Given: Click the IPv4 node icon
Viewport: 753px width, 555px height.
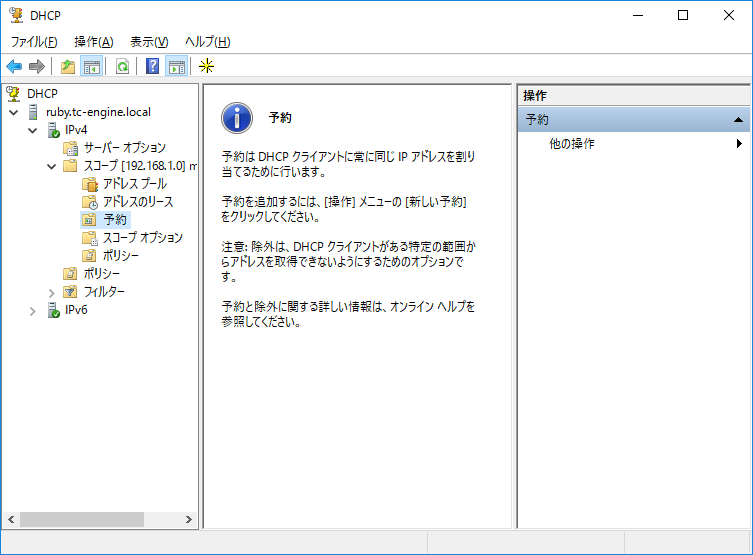Looking at the screenshot, I should pos(53,130).
